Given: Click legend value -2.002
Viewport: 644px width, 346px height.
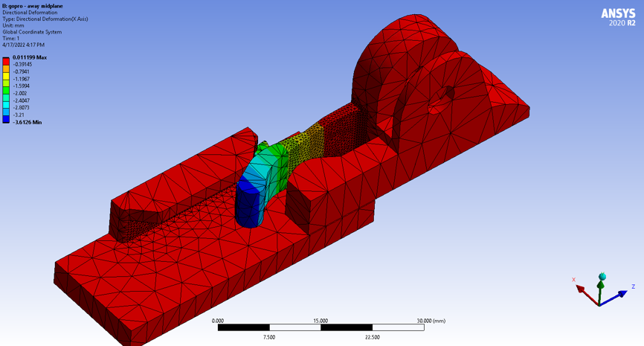Looking at the screenshot, I should click(x=20, y=93).
